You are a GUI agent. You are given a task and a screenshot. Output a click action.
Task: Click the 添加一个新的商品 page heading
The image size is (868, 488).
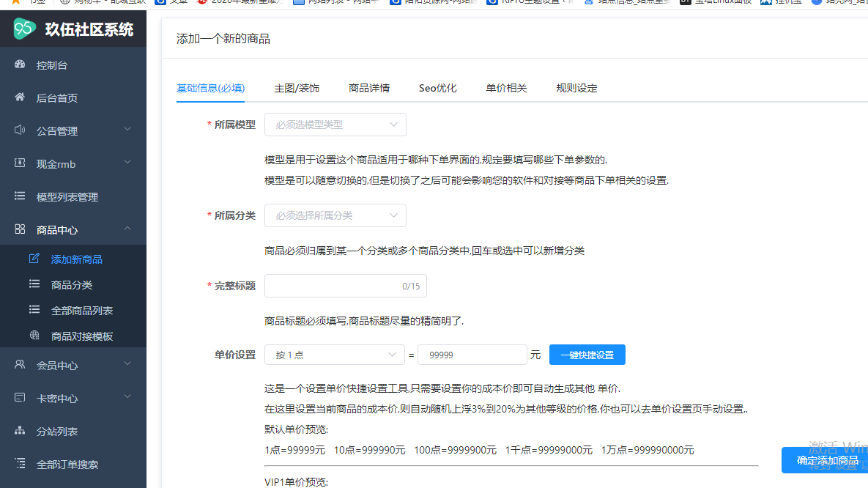click(x=223, y=39)
